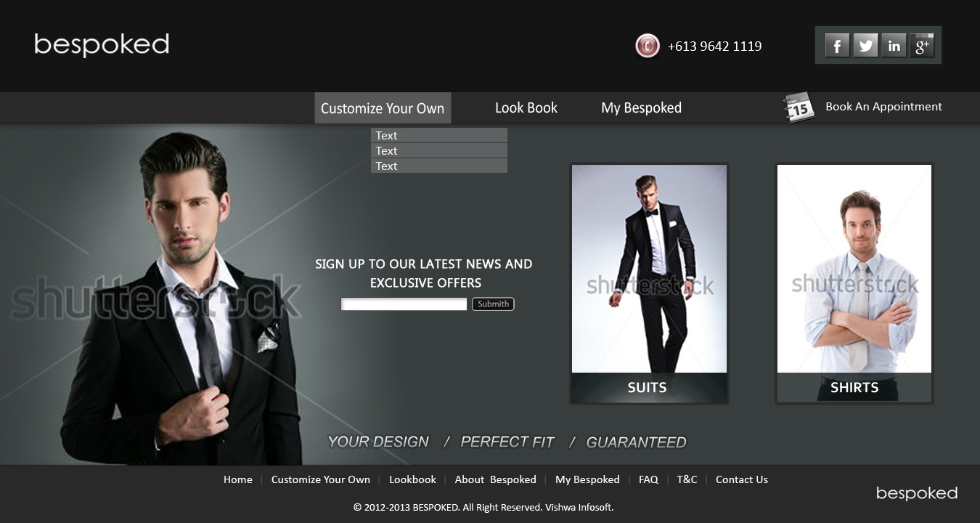The height and width of the screenshot is (523, 980).
Task: Select the second Text dropdown entry
Action: coord(439,150)
